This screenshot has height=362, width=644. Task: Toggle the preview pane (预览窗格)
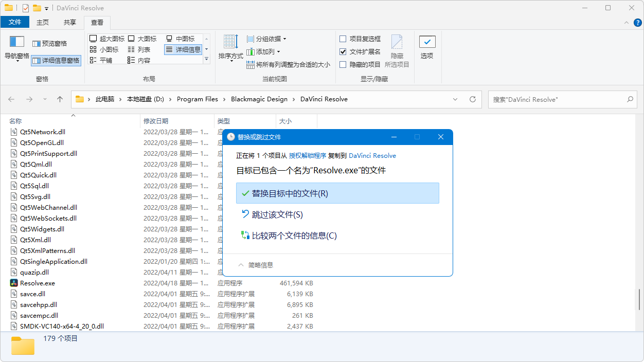(x=49, y=44)
